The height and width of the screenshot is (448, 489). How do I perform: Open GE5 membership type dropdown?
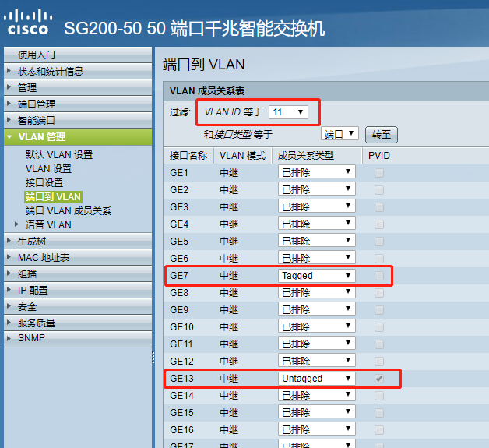(317, 241)
